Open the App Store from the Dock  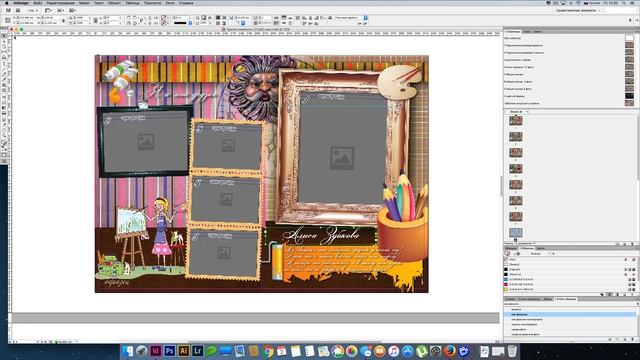tap(408, 351)
